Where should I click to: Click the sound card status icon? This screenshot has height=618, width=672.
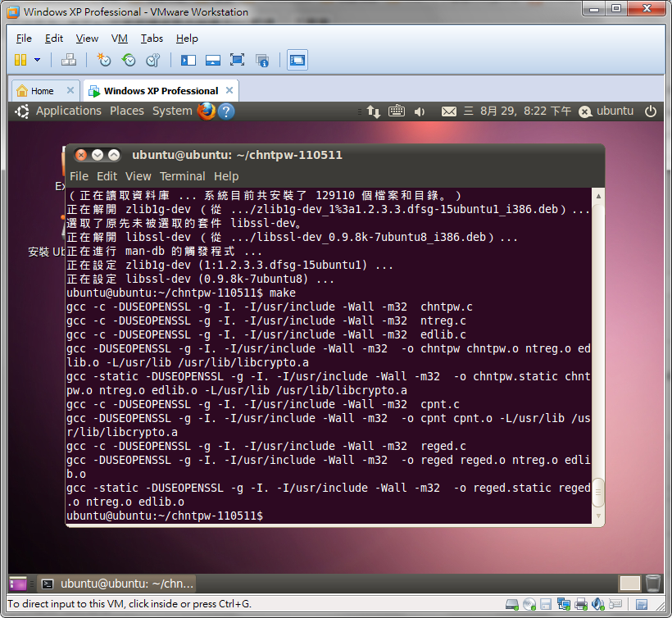(598, 604)
